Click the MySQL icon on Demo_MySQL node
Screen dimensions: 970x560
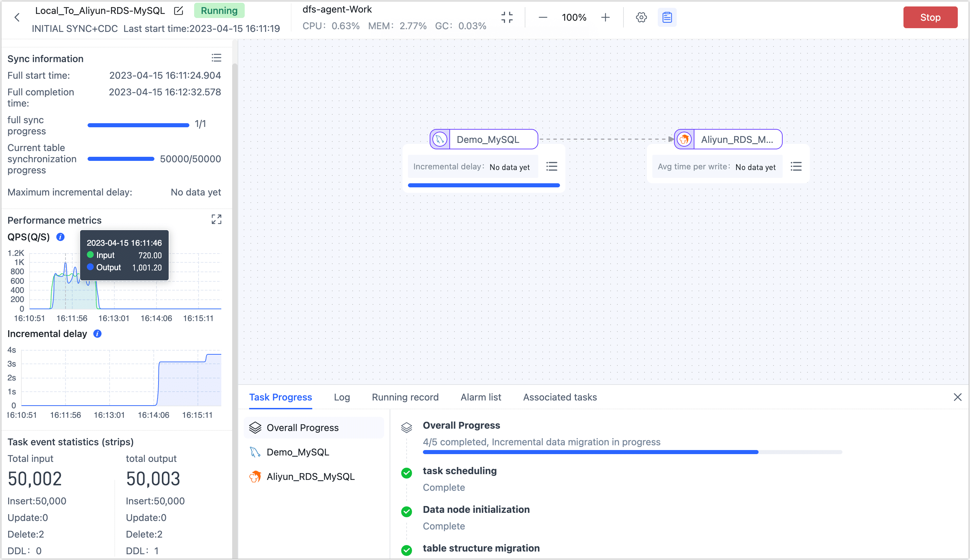(440, 139)
